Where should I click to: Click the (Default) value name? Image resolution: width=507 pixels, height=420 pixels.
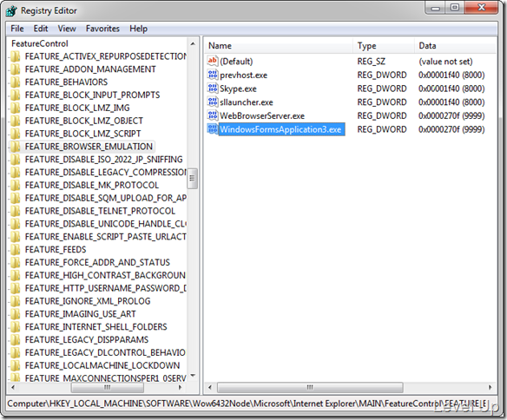(x=236, y=62)
